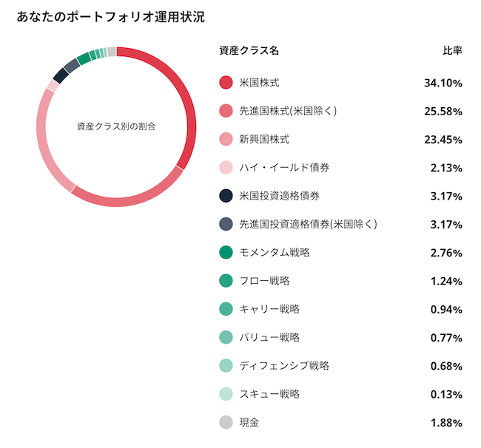Click the 比率 column header
Viewport: 481px width, 448px height.
pyautogui.click(x=452, y=50)
